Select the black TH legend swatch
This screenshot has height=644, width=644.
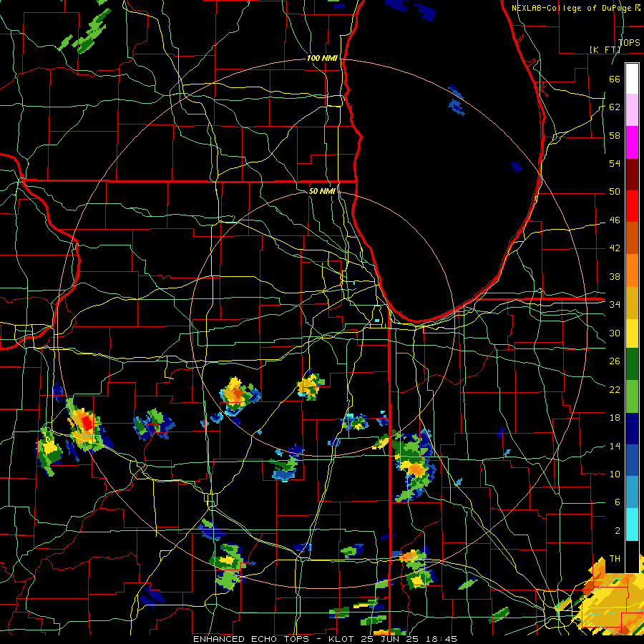(632, 557)
